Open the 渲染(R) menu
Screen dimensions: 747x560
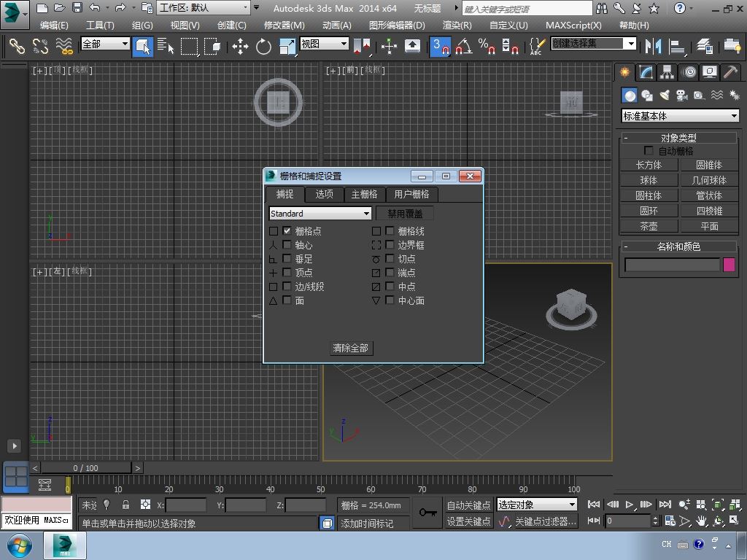tap(457, 26)
